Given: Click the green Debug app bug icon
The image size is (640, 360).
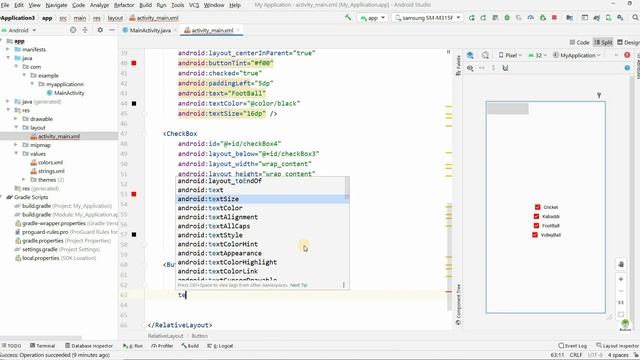Looking at the screenshot, I should click(x=507, y=18).
